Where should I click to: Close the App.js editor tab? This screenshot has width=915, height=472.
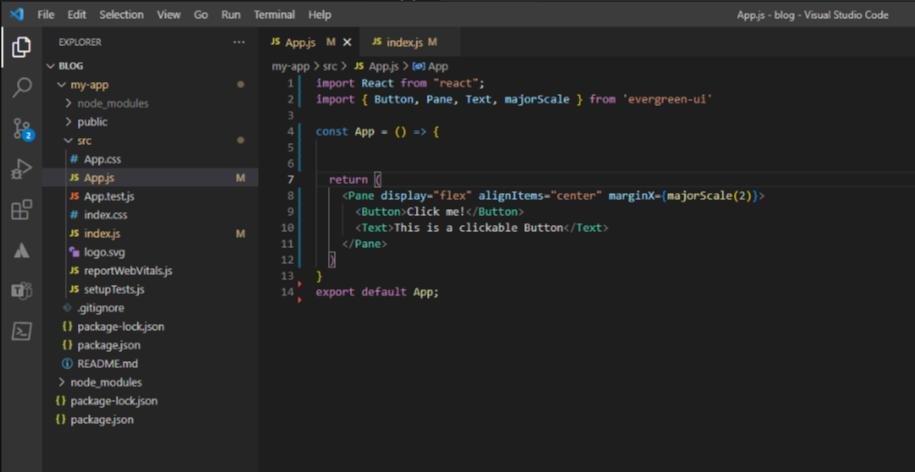[348, 42]
